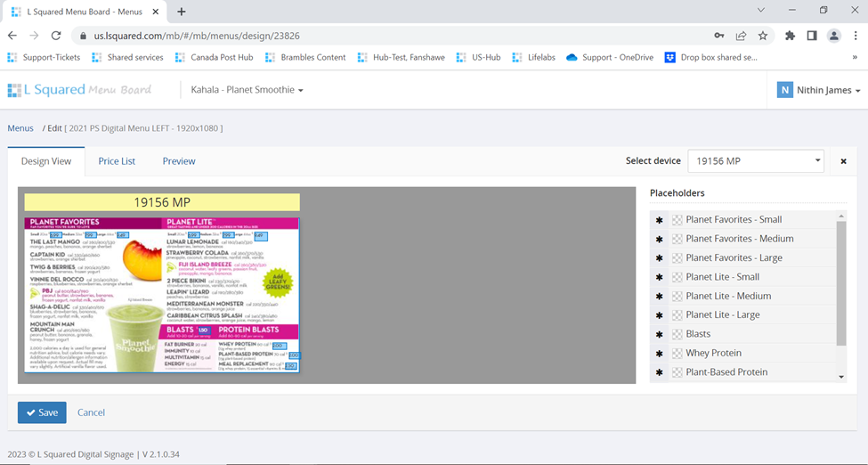This screenshot has height=465, width=868.
Task: Switch to the Design View tab
Action: 46,161
